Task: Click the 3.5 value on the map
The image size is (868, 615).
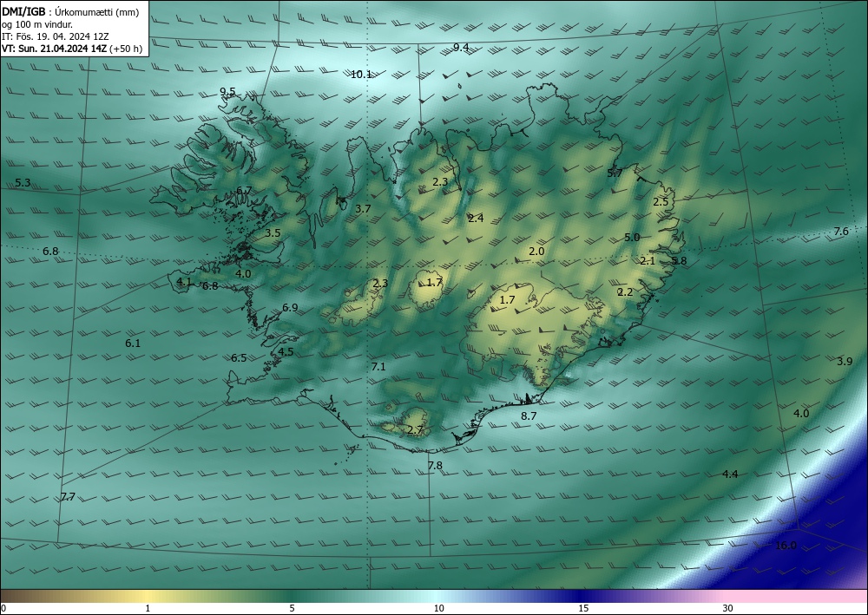Action: pos(273,233)
